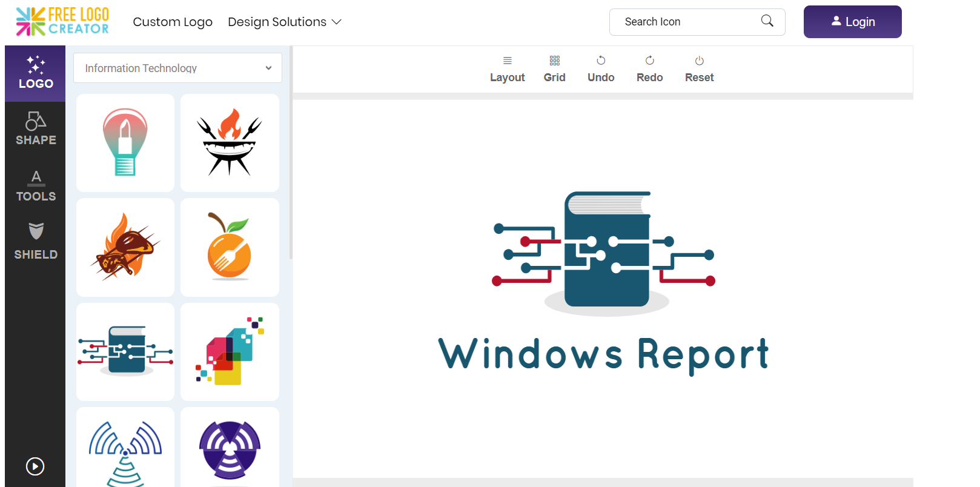Choose the flaming steak logo template

pos(125,247)
